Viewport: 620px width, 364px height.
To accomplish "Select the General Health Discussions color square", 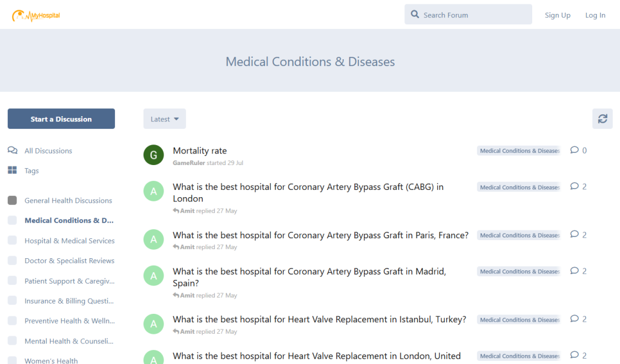I will point(12,200).
